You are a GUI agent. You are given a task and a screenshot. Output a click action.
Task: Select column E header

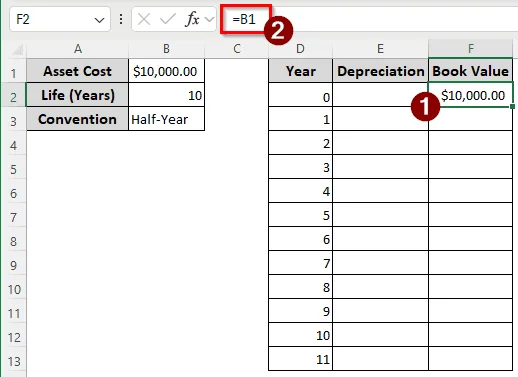(380, 49)
